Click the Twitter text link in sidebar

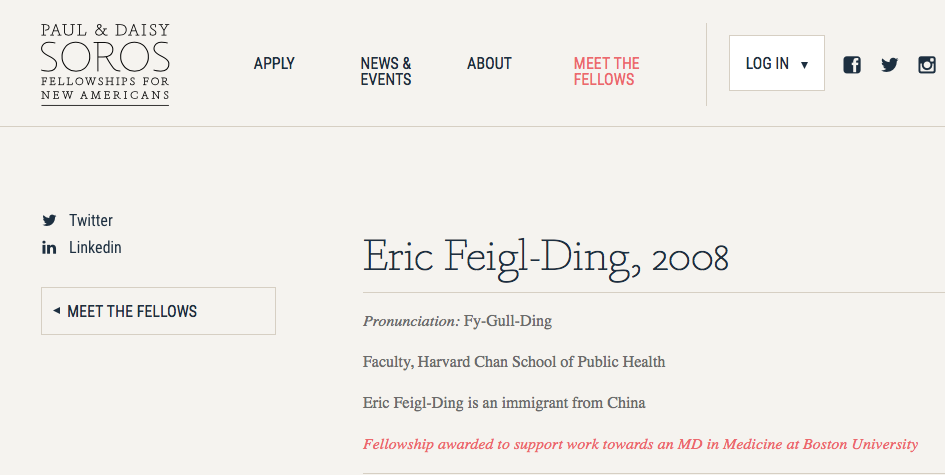point(91,221)
